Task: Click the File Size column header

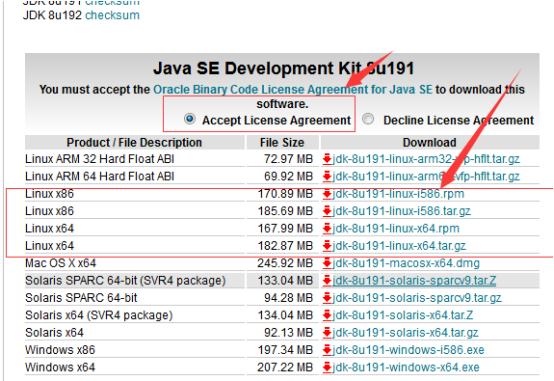Action: 282,142
